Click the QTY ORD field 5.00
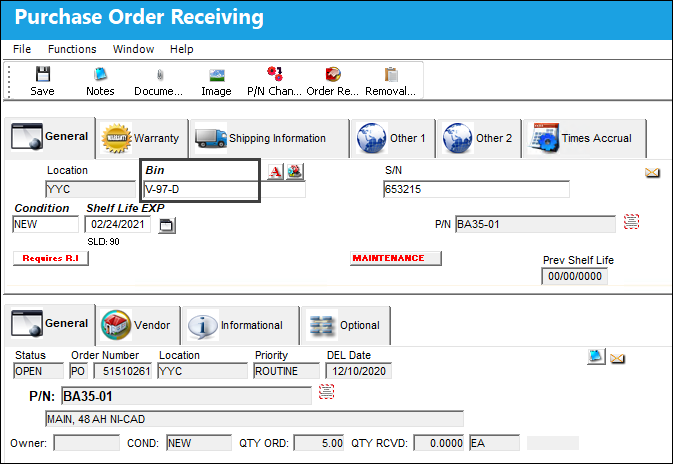Image resolution: width=673 pixels, height=464 pixels. 319,443
